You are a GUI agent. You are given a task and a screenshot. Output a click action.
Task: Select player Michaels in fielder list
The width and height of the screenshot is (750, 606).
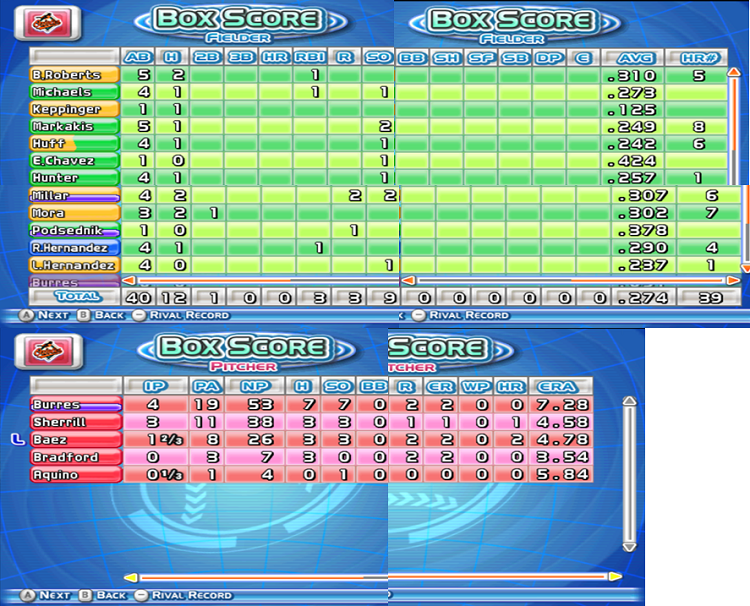(75, 92)
